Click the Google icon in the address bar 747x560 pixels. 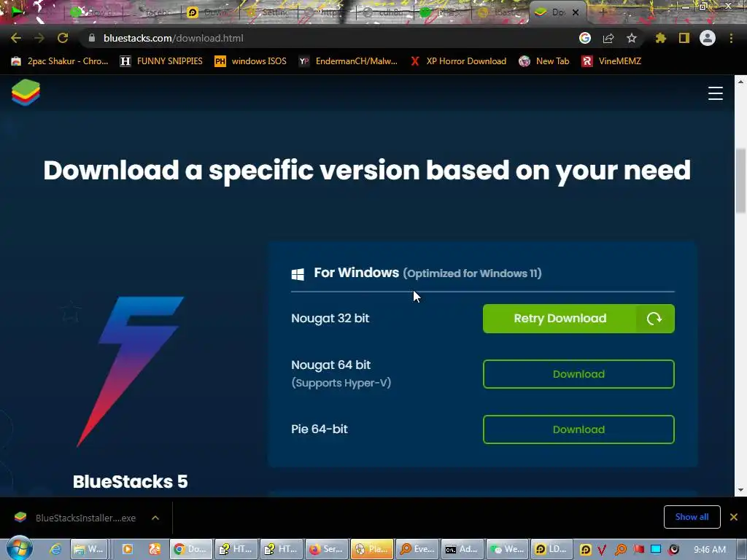[585, 38]
